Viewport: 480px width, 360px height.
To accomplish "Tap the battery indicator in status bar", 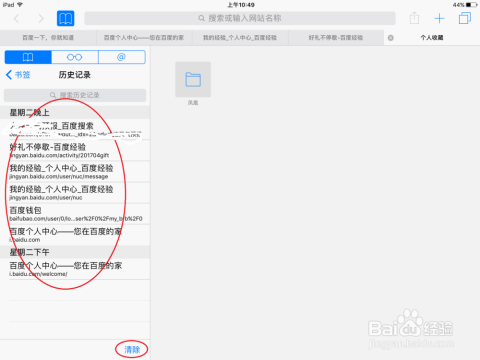I will coord(471,5).
